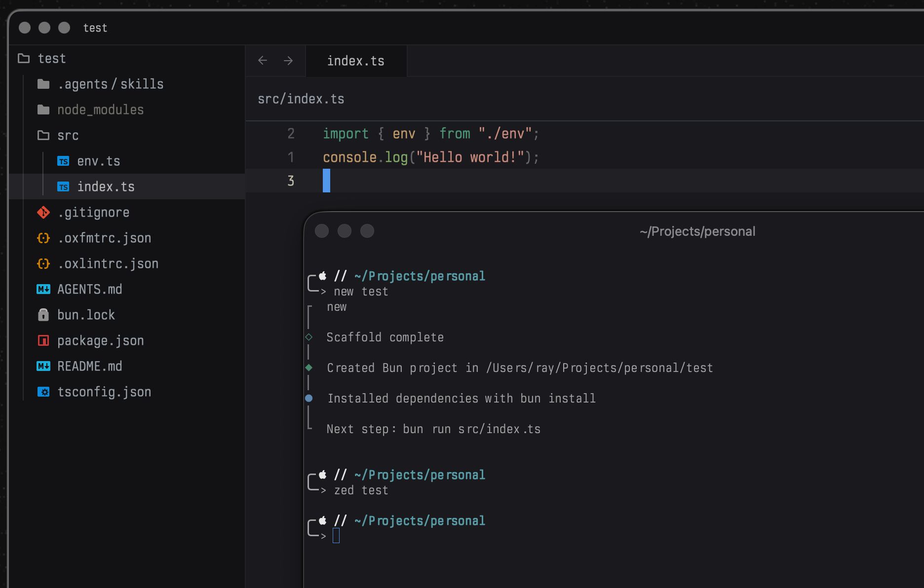
Task: Click the terminal window title ~/Projects/personal
Action: pos(697,231)
